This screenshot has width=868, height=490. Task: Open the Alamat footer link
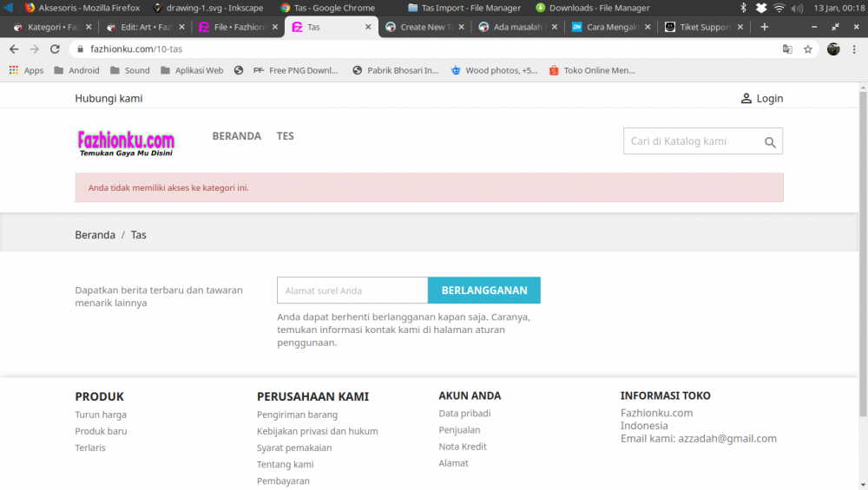click(x=453, y=463)
